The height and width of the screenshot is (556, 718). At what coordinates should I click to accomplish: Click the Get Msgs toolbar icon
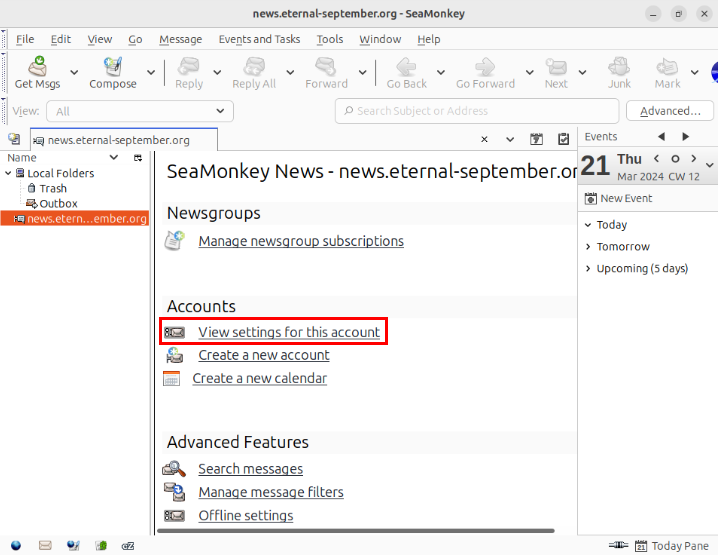38,67
